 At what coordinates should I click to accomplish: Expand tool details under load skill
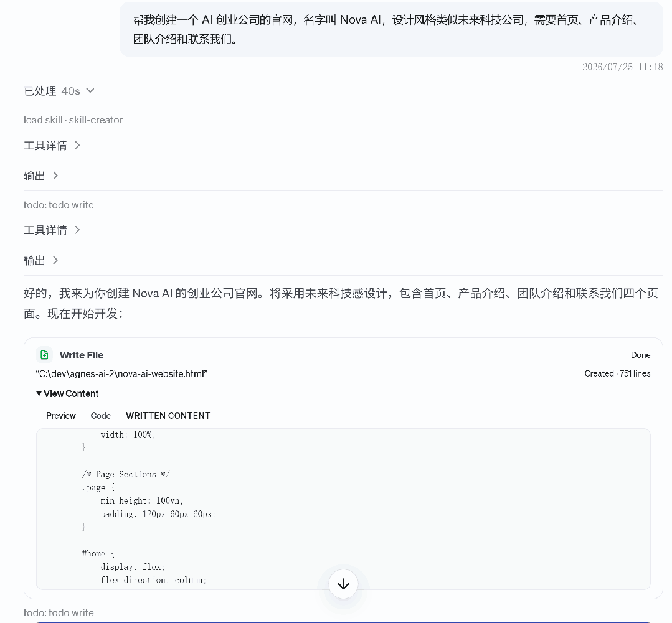tap(52, 145)
